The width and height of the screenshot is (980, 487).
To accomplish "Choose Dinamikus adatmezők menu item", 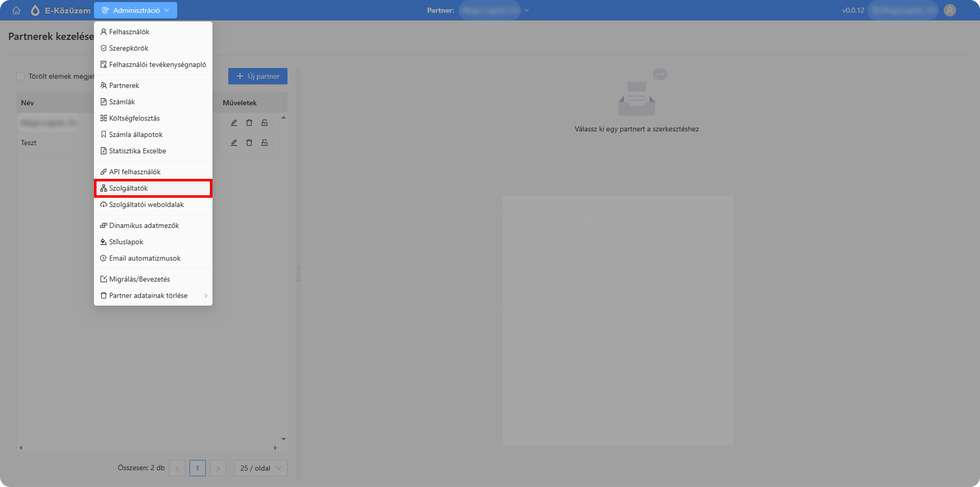I will coord(153,225).
